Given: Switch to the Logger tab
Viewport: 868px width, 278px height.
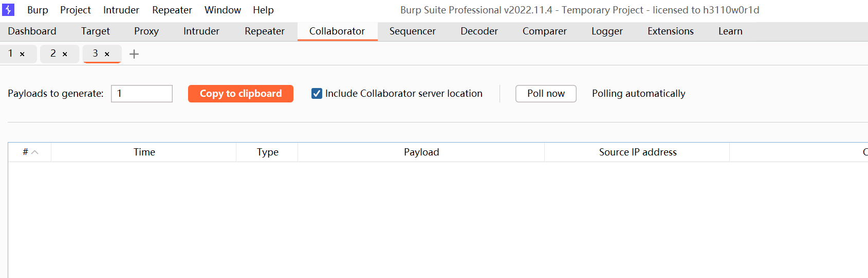Looking at the screenshot, I should (607, 31).
